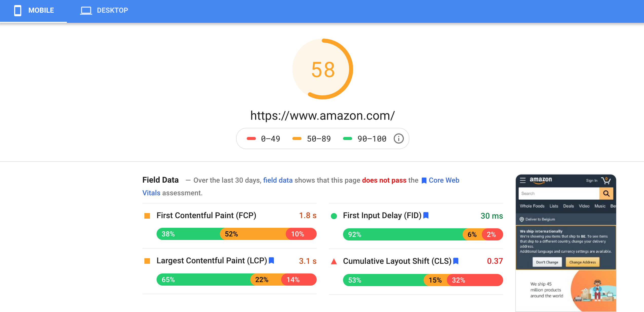Click the bookmark icon beside Largest Contentful Paint
Viewport: 644px width, 312px height.
click(x=271, y=261)
